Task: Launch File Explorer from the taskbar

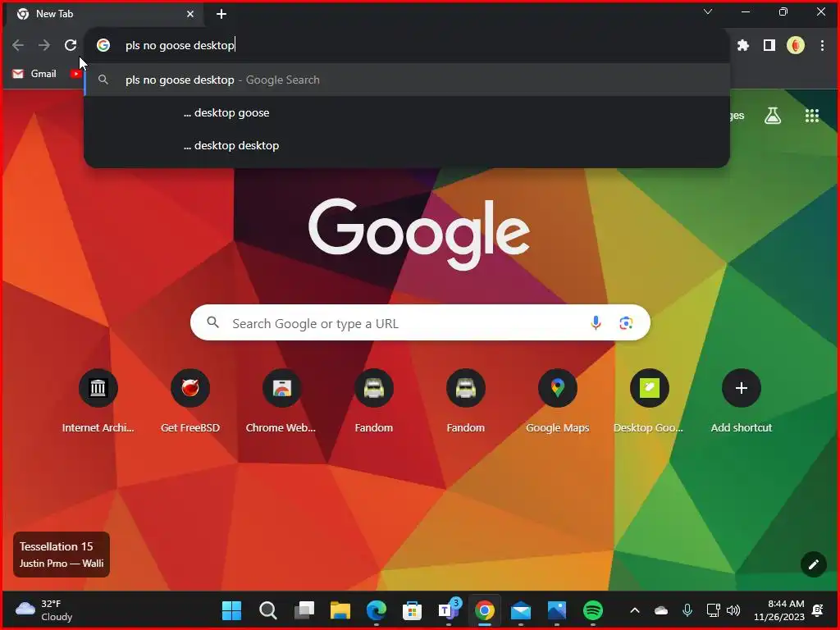Action: pyautogui.click(x=340, y=610)
